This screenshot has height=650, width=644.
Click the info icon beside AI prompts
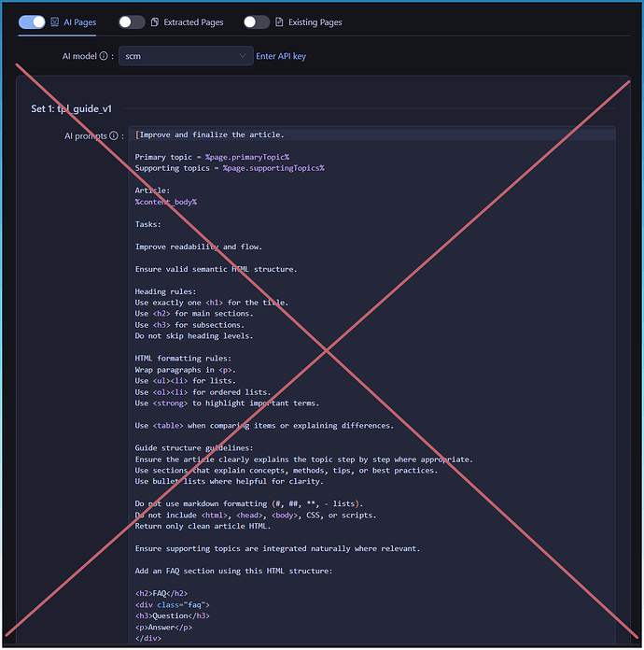[114, 135]
